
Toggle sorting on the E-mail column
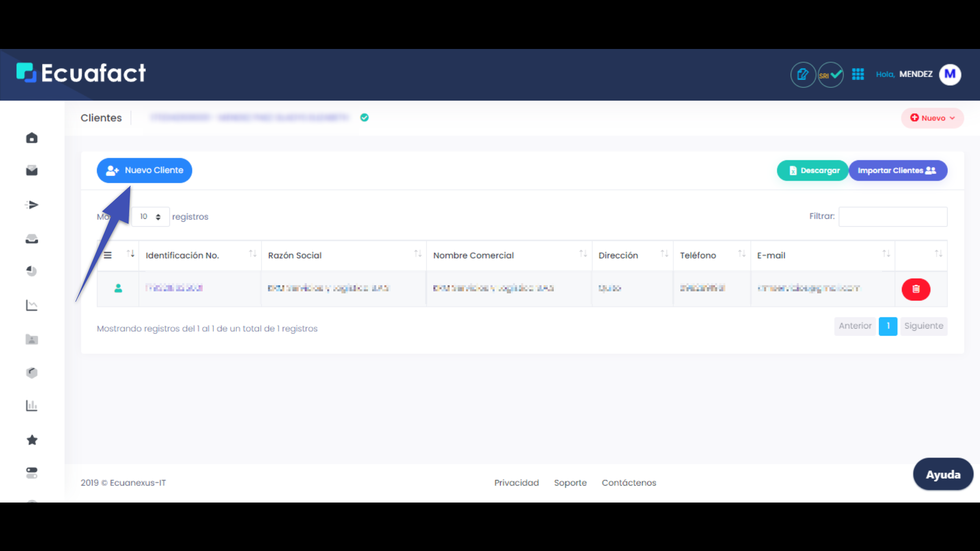[887, 254]
